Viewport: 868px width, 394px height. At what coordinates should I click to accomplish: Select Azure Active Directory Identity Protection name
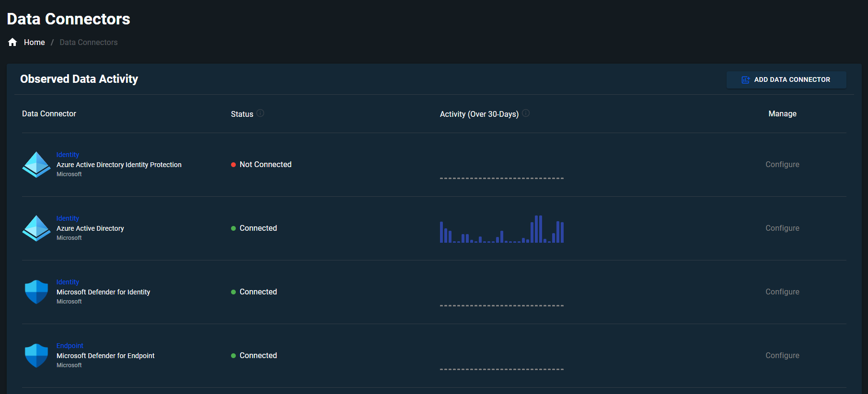[x=119, y=165]
